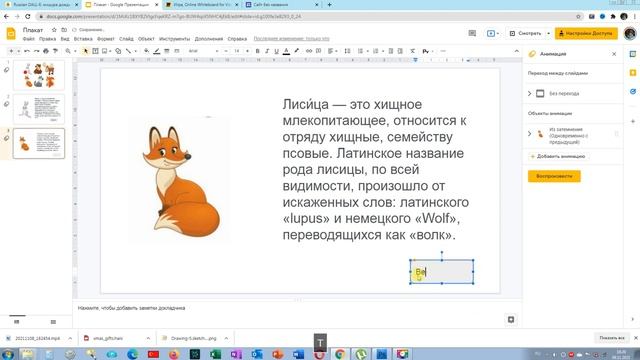Print the presentation using the printer icon
This screenshot has width=640, height=360.
point(46,51)
